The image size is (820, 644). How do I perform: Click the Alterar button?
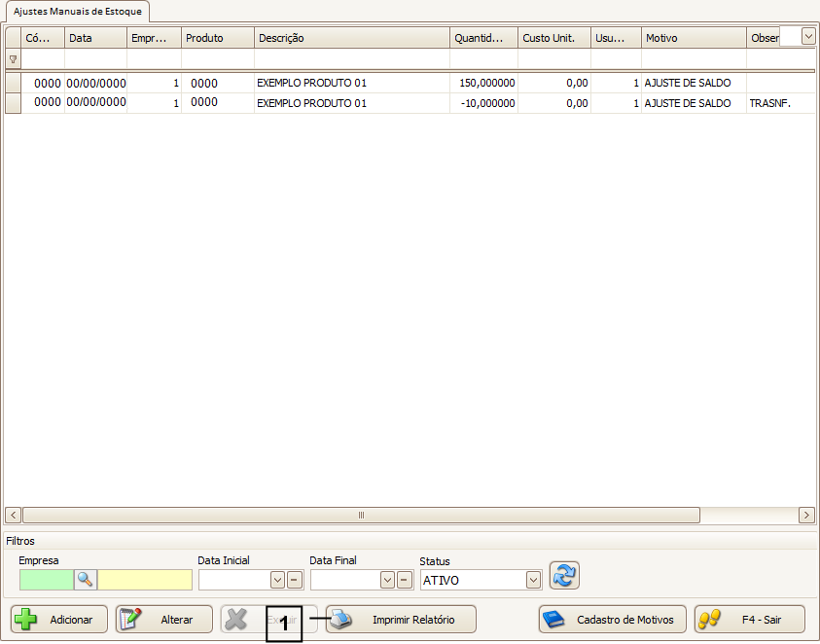pos(163,620)
